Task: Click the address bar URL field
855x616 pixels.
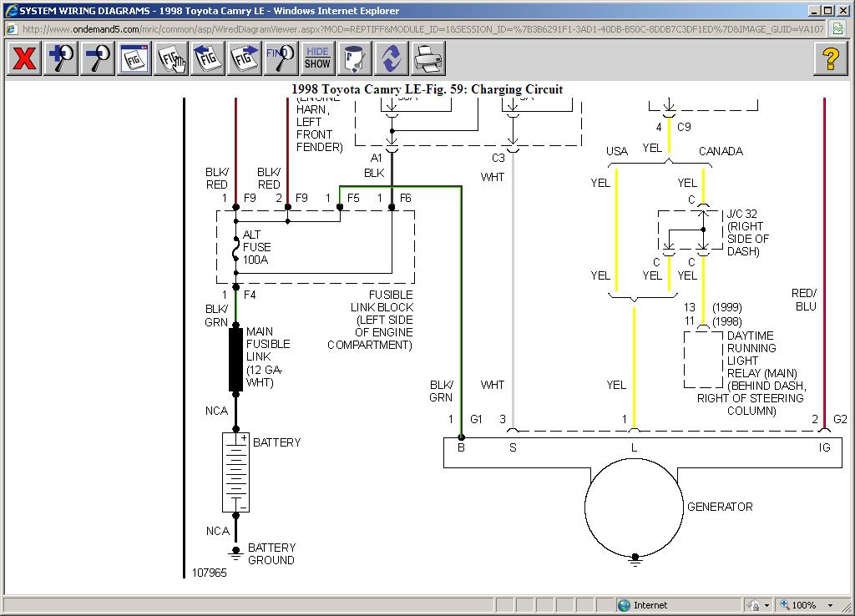Action: coord(417,29)
